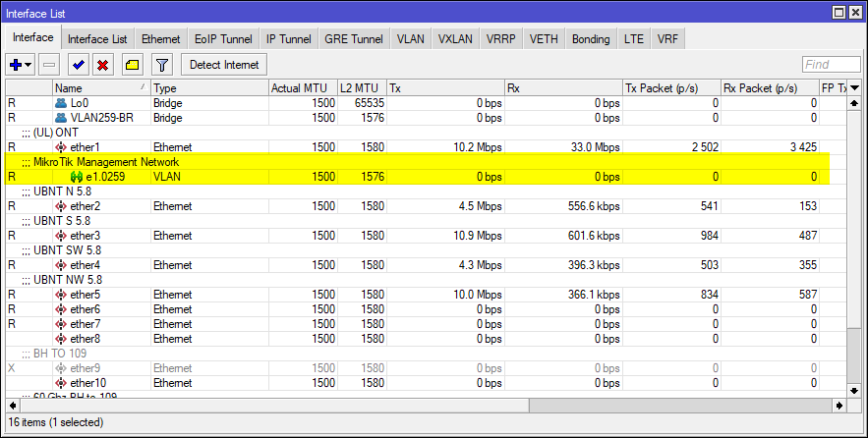Click the e1.0259 VLAN icon
The width and height of the screenshot is (868, 438).
77,177
